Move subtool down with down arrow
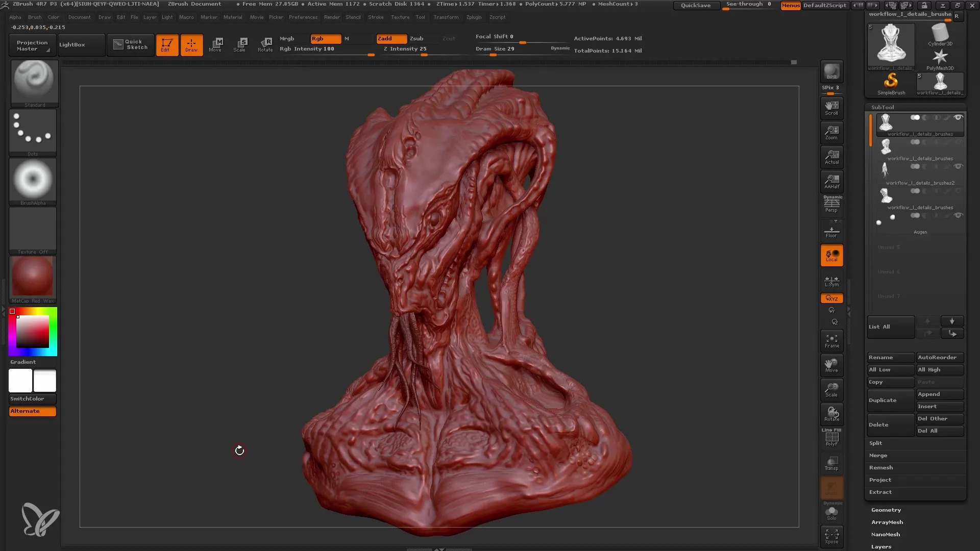Viewport: 980px width, 551px height. [952, 321]
